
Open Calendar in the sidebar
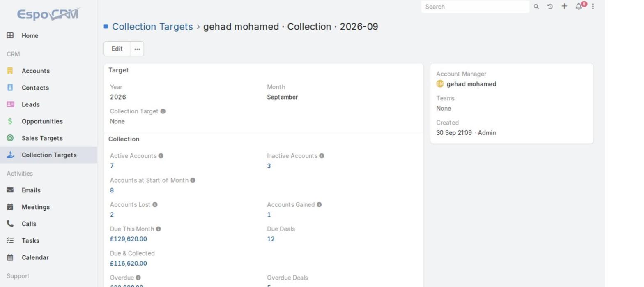pyautogui.click(x=35, y=257)
